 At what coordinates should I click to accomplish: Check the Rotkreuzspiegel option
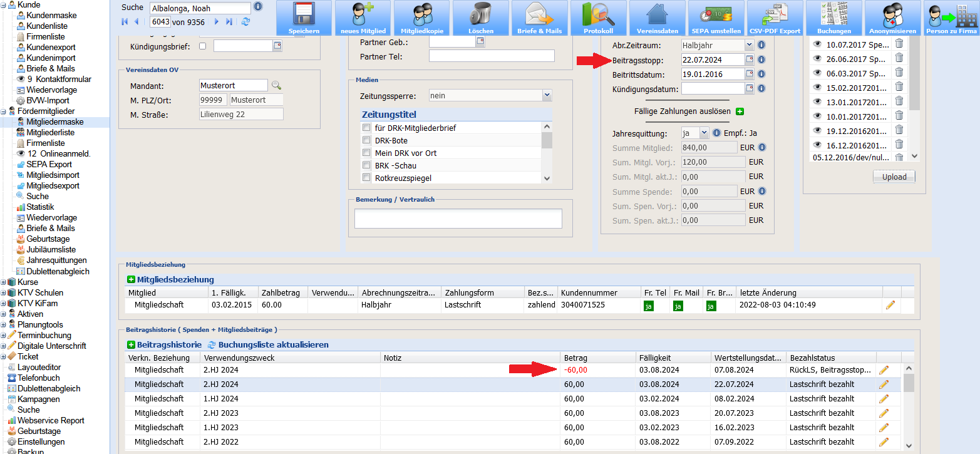pos(366,178)
